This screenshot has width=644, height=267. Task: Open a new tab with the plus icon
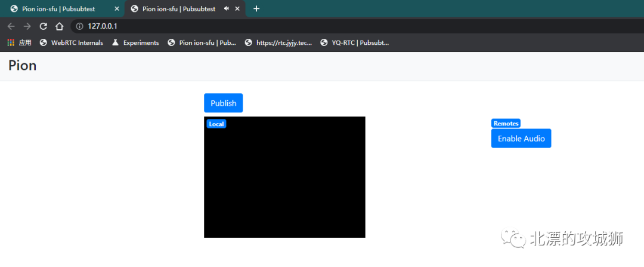[x=256, y=8]
